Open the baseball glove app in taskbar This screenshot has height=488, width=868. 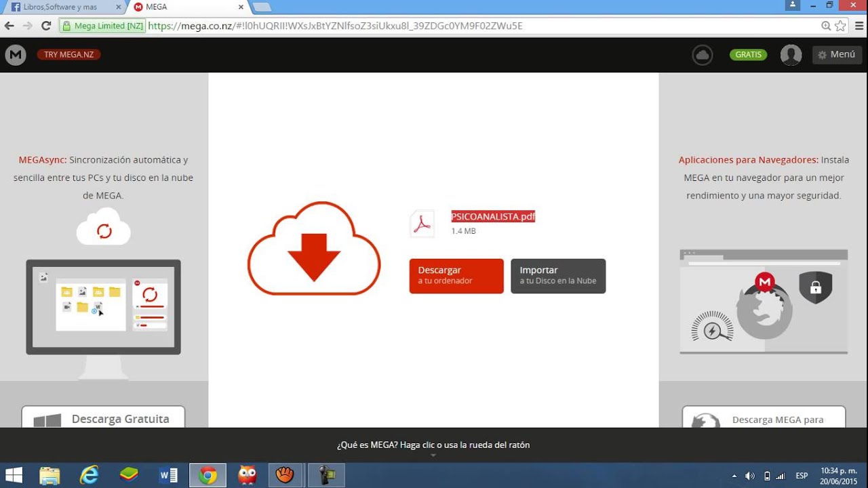pyautogui.click(x=285, y=476)
